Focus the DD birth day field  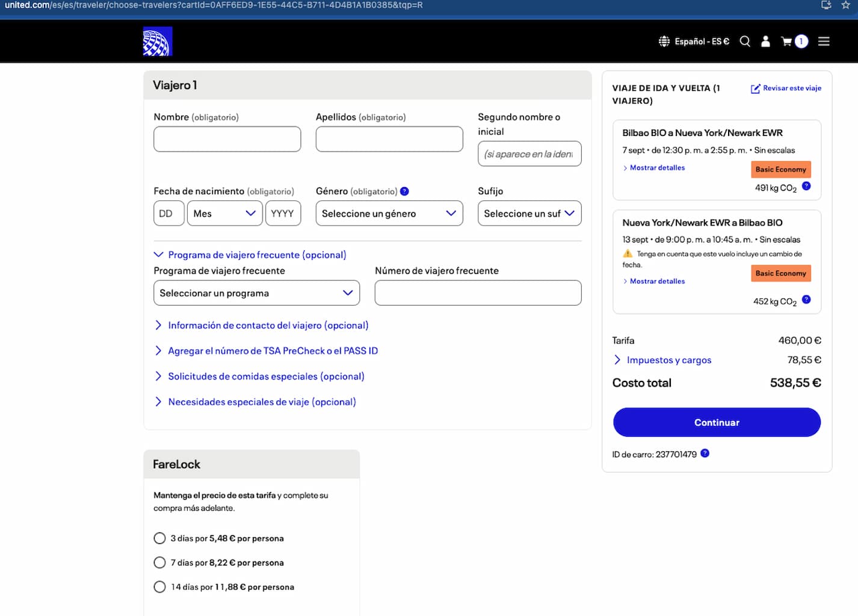point(169,214)
